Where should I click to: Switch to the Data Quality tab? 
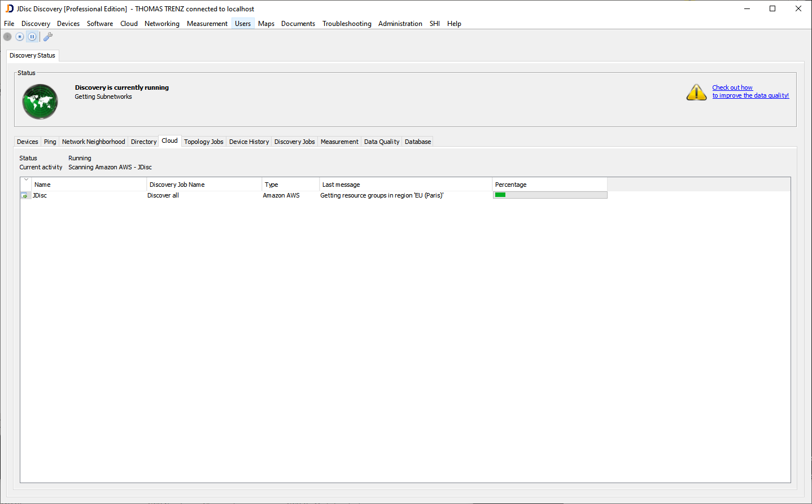(x=381, y=142)
